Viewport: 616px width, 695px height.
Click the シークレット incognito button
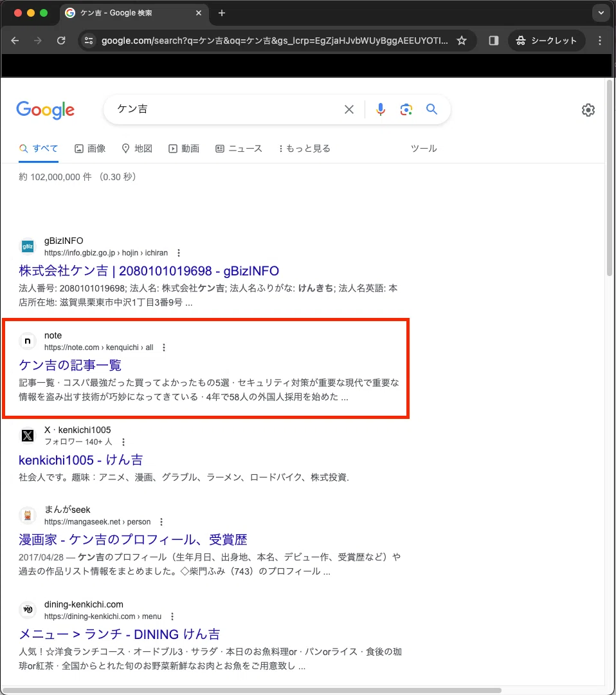(x=547, y=41)
